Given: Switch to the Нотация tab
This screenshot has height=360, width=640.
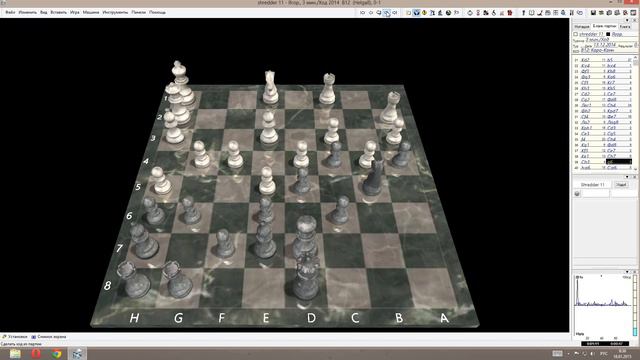Looking at the screenshot, I should pyautogui.click(x=582, y=27).
